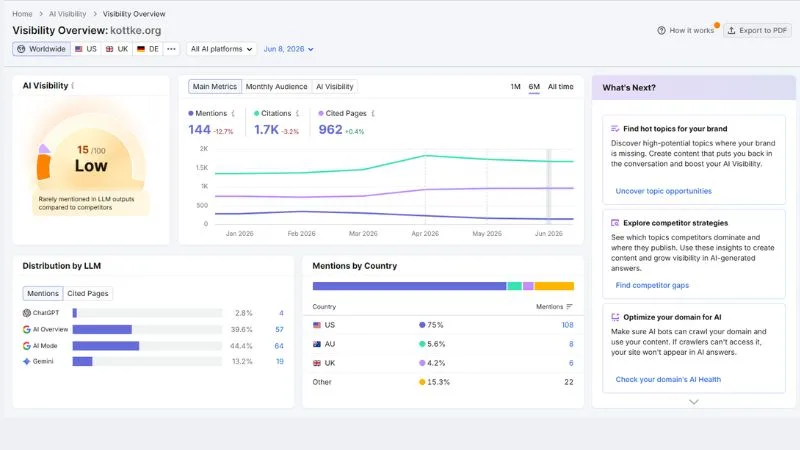Viewport: 800px width, 450px height.
Task: Select the 1M time range
Action: click(x=515, y=87)
